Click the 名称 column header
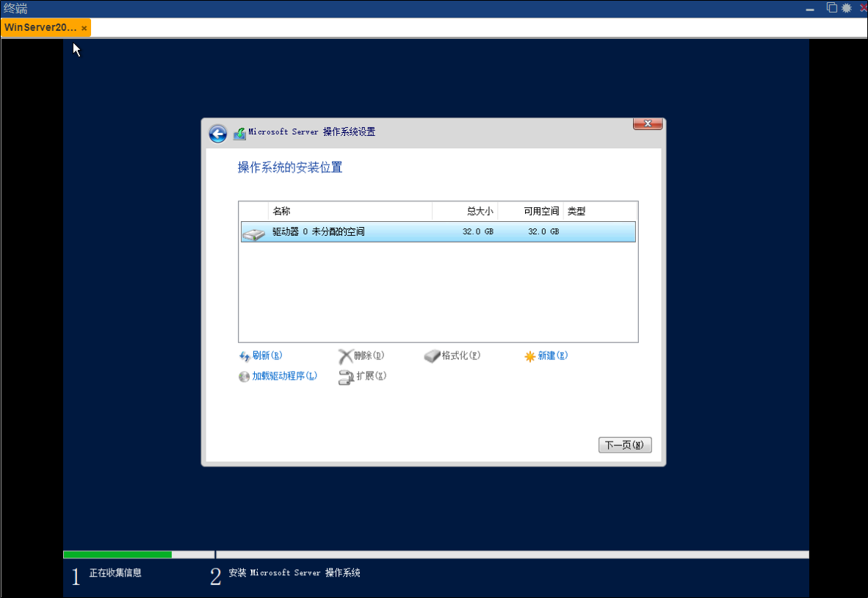 (350, 211)
